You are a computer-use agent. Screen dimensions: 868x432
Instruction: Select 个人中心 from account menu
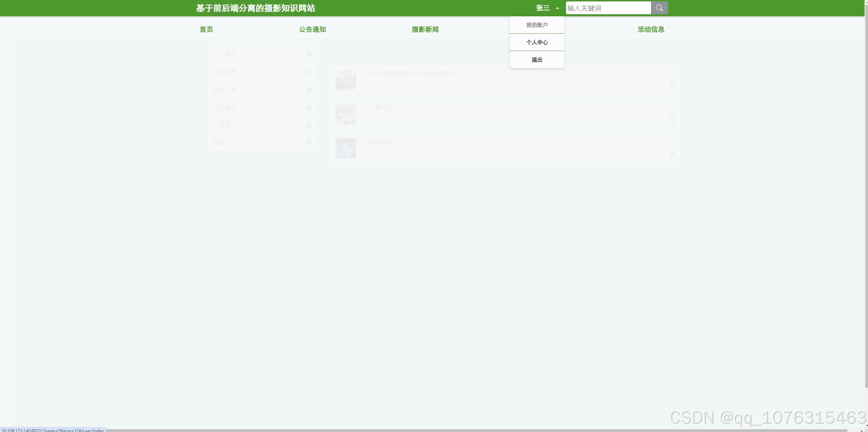(537, 42)
